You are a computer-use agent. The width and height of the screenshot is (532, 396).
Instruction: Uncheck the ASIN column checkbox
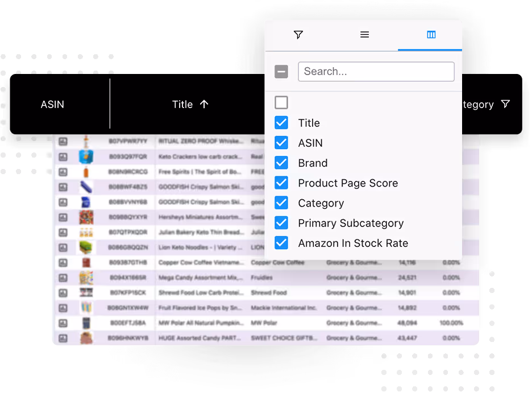point(281,143)
